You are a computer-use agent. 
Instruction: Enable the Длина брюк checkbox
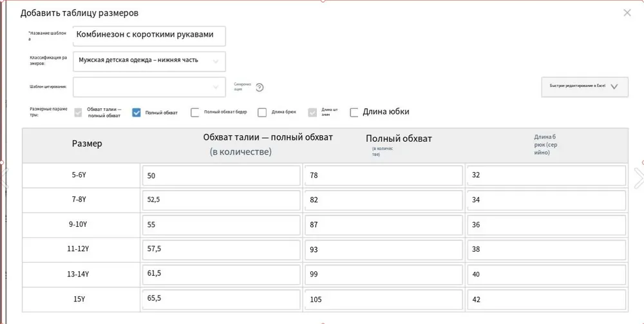coord(262,113)
